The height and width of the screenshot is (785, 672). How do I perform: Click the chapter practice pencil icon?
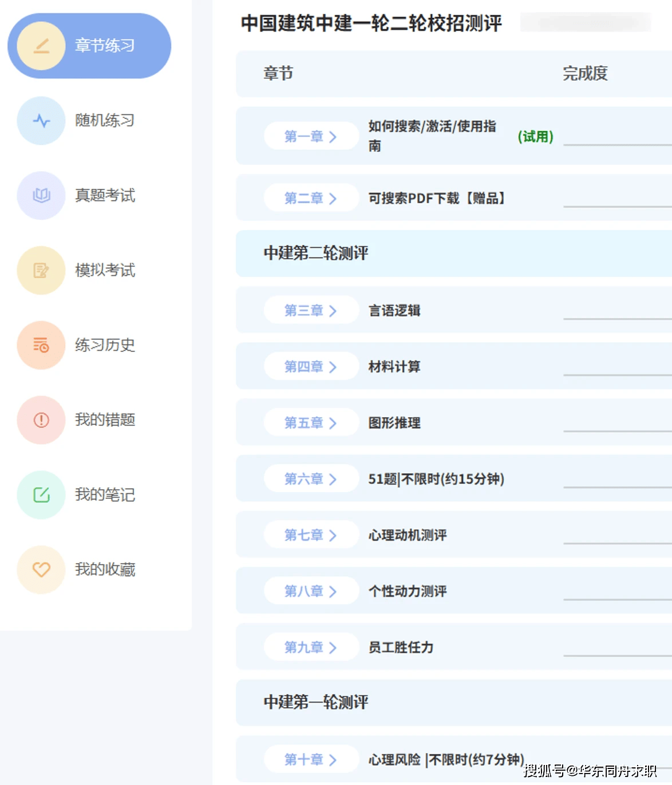[41, 46]
